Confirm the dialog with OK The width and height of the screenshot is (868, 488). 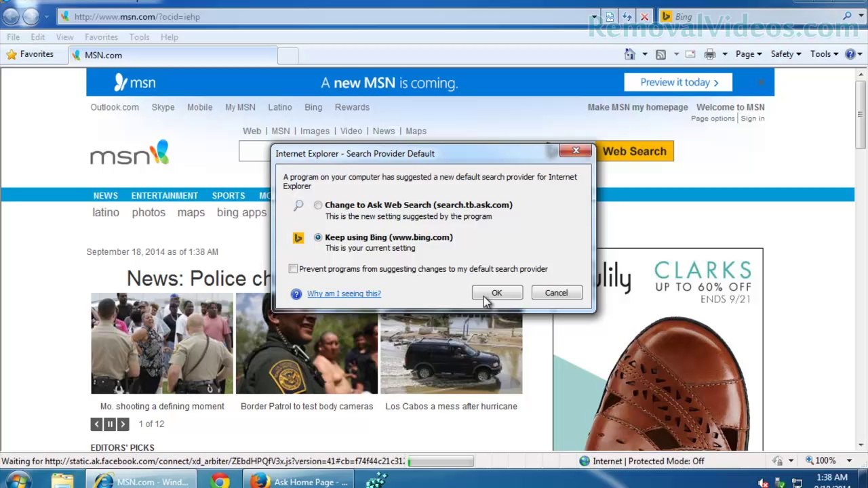click(497, 293)
